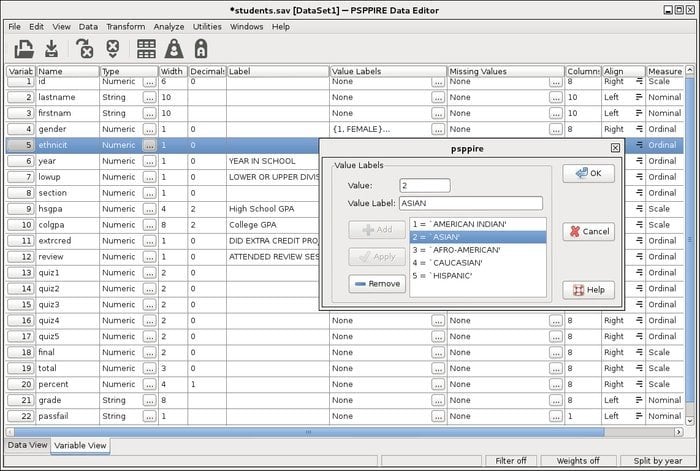The width and height of the screenshot is (700, 471).
Task: Select the Variable View tab
Action: tap(80, 446)
